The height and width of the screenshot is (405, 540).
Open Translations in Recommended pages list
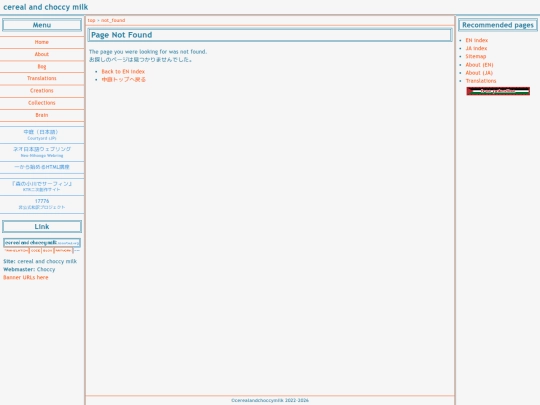coord(481,81)
